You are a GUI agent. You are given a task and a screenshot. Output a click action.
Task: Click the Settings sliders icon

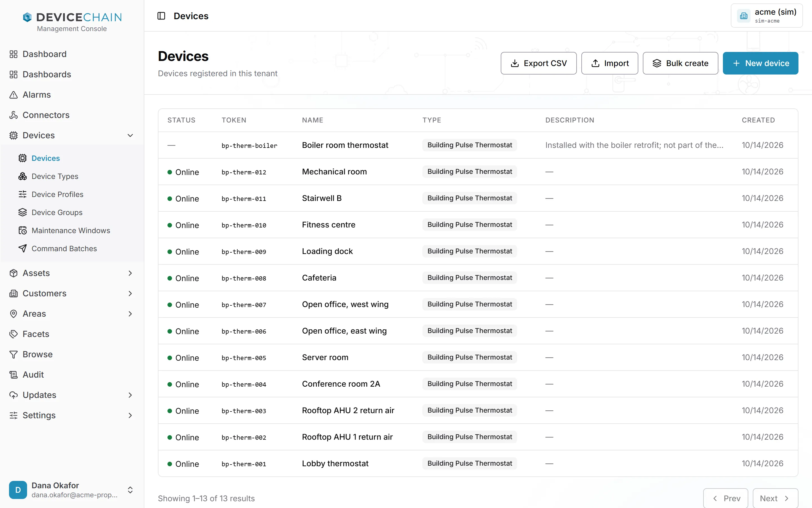[14, 415]
